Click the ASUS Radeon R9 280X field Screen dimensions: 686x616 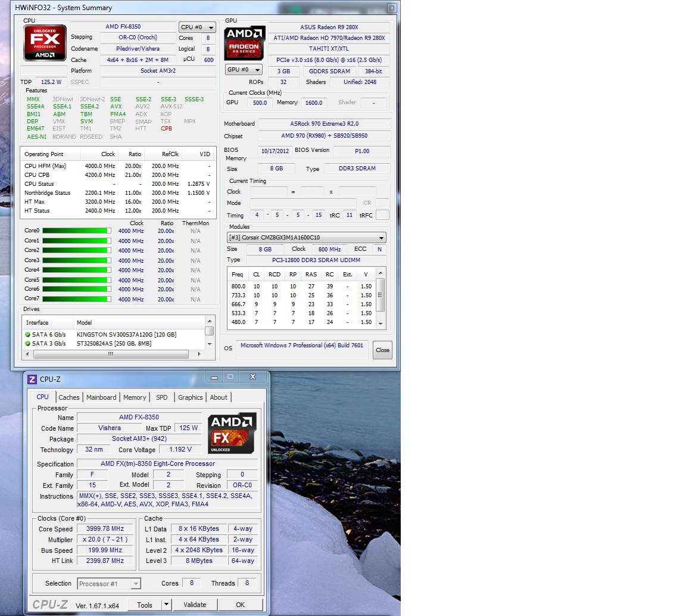(x=329, y=27)
